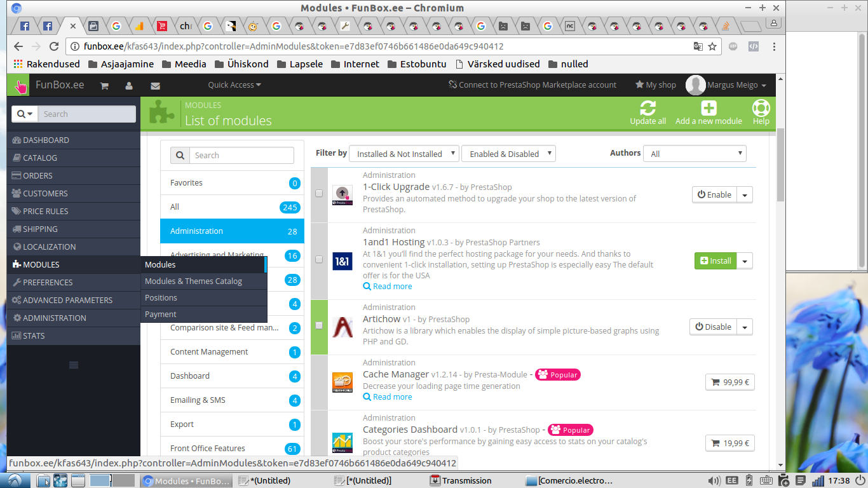Enable the 1-Click Upgrade module

click(x=714, y=195)
